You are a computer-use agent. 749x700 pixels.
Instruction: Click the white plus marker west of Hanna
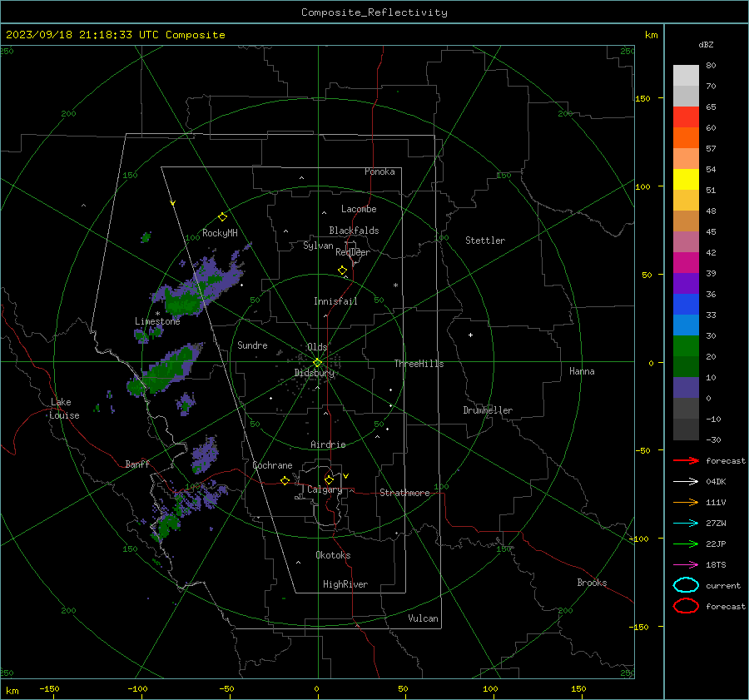point(470,335)
